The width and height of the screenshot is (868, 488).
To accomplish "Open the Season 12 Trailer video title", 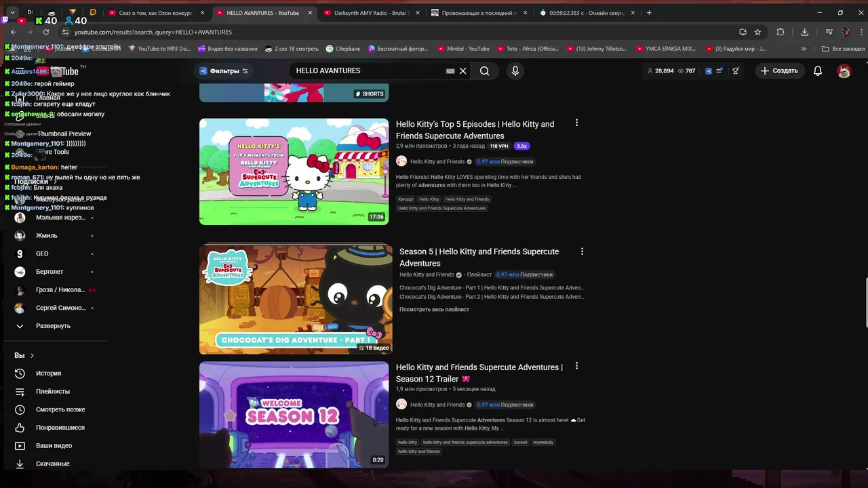I will 479,373.
